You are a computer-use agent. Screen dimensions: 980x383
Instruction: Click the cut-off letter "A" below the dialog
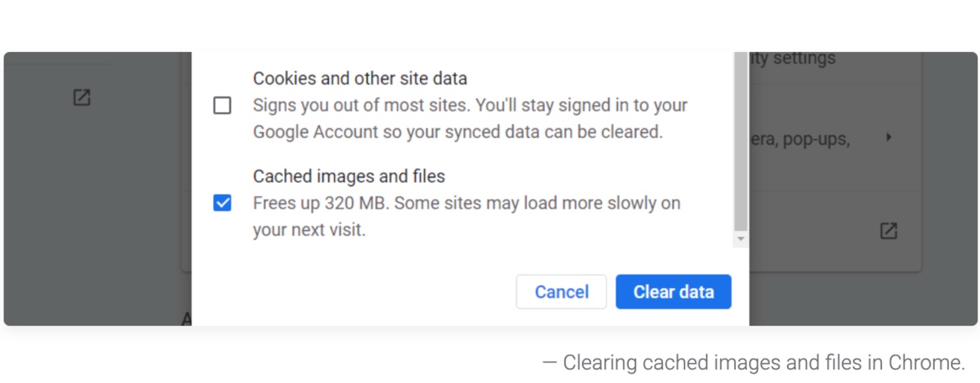pyautogui.click(x=186, y=318)
